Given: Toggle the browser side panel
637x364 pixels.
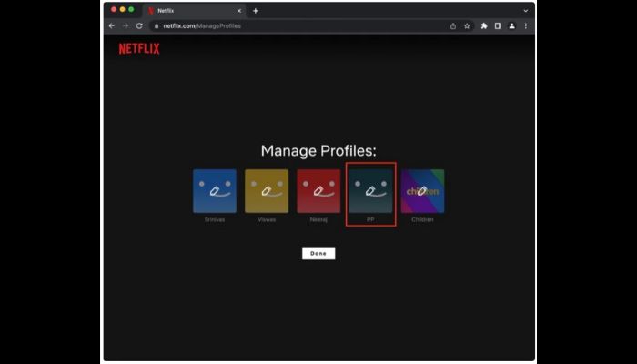Looking at the screenshot, I should (498, 26).
